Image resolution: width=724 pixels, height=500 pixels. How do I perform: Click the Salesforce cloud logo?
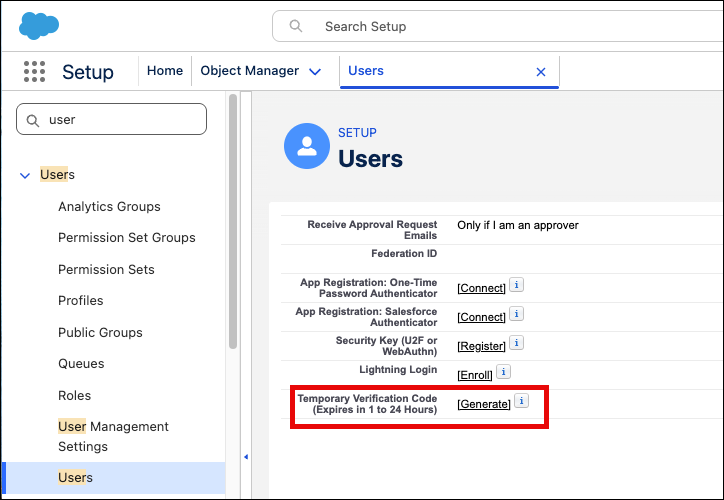coord(39,26)
